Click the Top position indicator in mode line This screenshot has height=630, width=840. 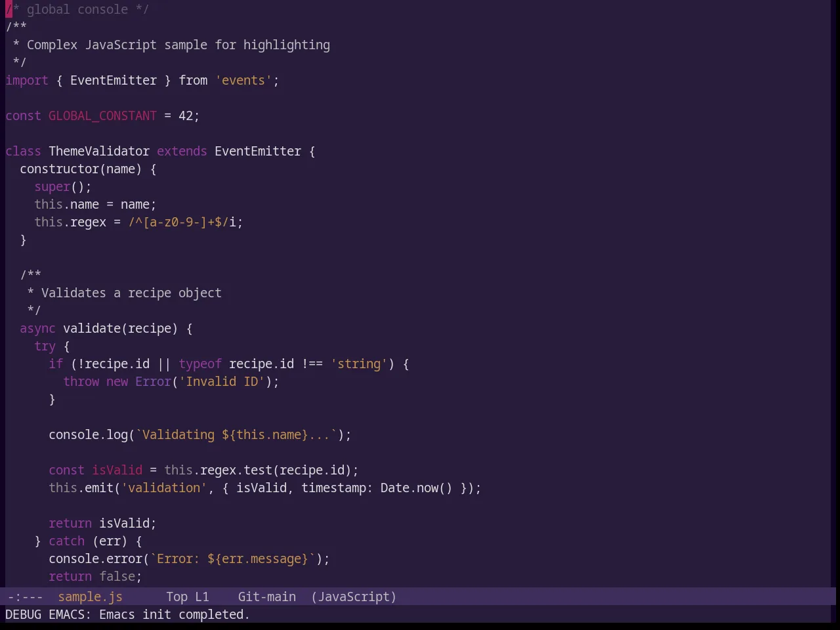tap(177, 597)
